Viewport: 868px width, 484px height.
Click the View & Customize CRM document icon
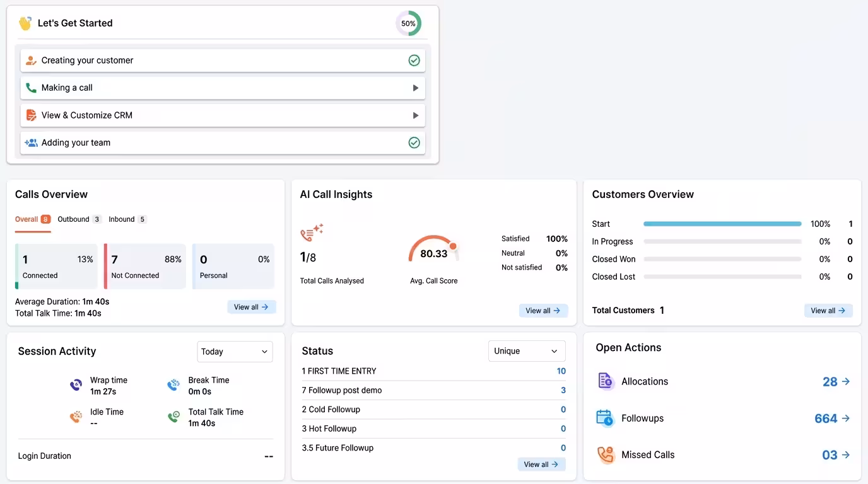31,115
